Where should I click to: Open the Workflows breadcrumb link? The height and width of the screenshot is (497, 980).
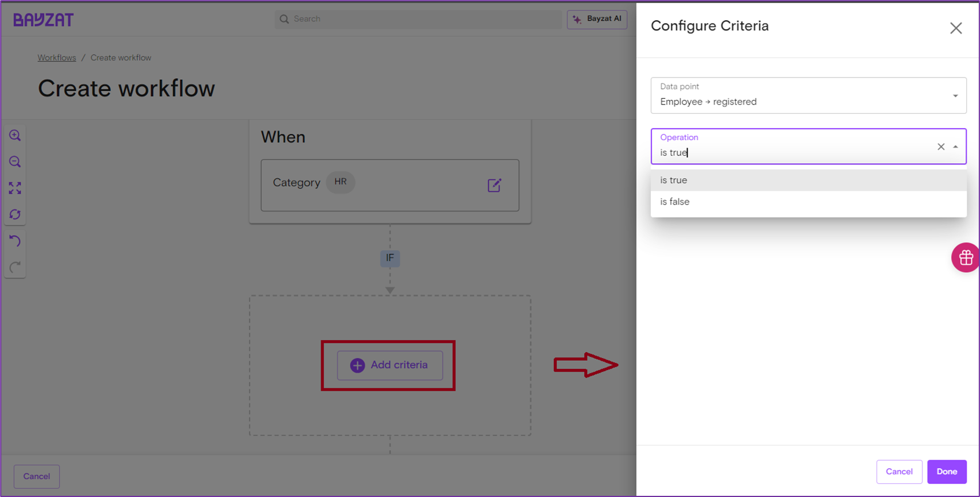click(x=57, y=58)
